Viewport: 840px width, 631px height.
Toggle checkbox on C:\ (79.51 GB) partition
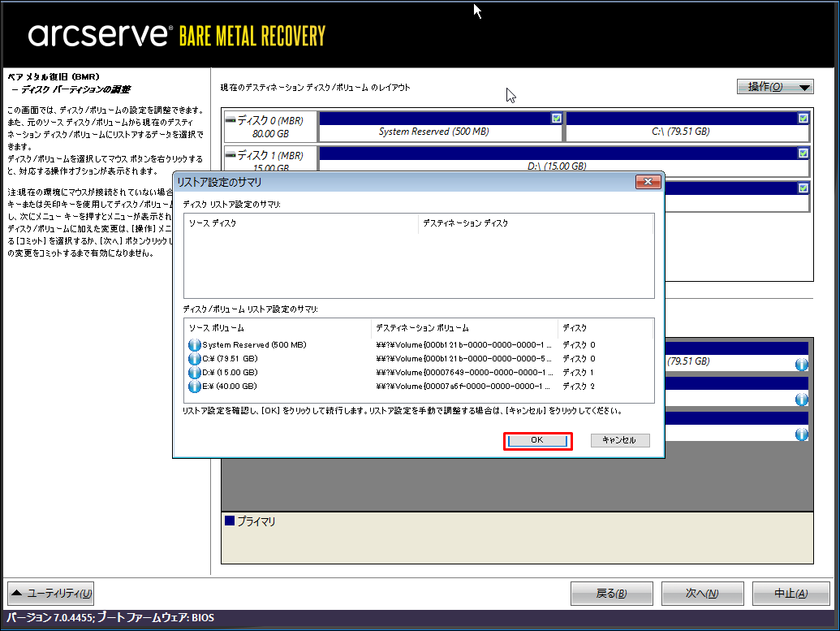point(803,118)
